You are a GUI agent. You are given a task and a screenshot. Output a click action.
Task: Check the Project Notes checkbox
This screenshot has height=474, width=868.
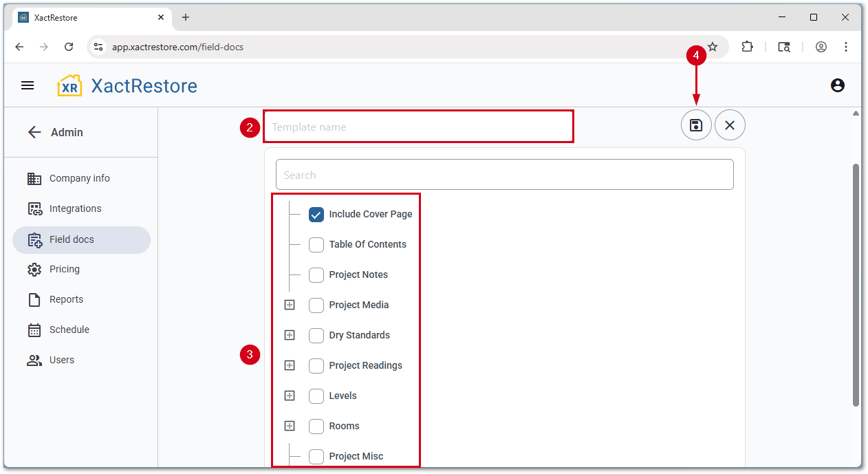(x=316, y=274)
